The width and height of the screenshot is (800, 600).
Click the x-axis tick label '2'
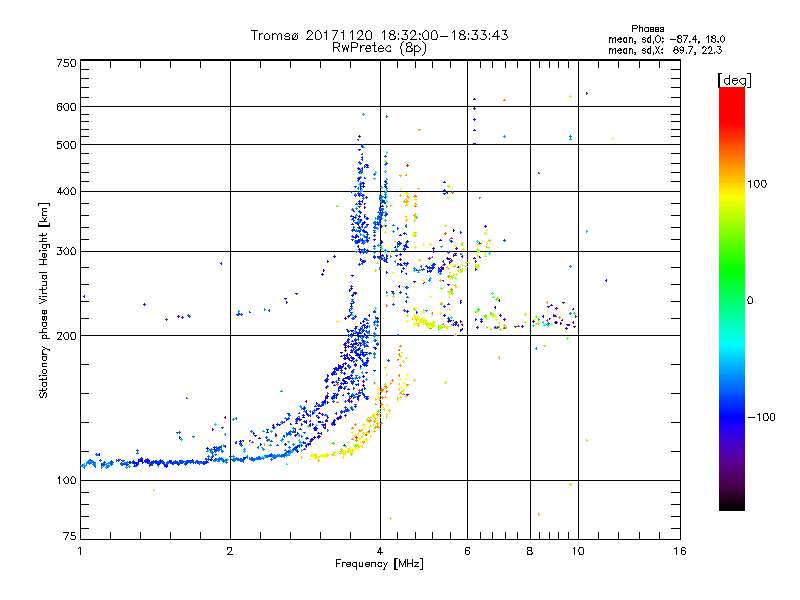(x=230, y=551)
